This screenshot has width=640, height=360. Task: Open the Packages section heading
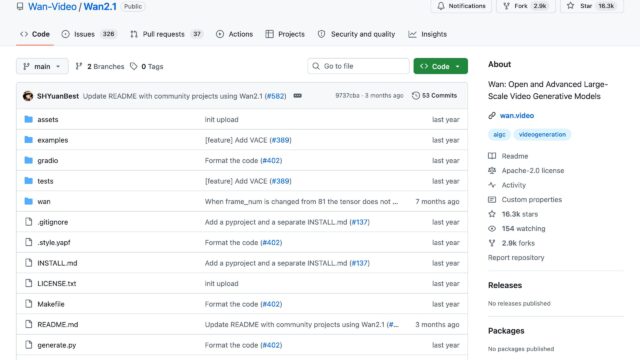506,331
